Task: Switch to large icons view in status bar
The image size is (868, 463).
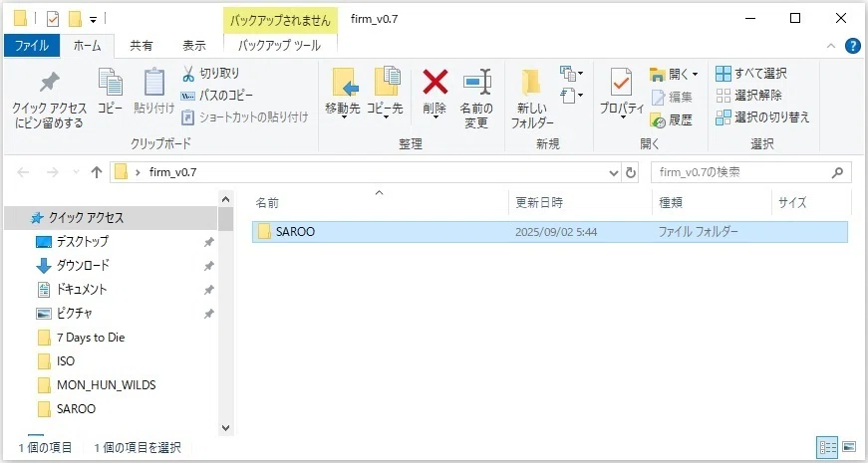Action: 849,447
